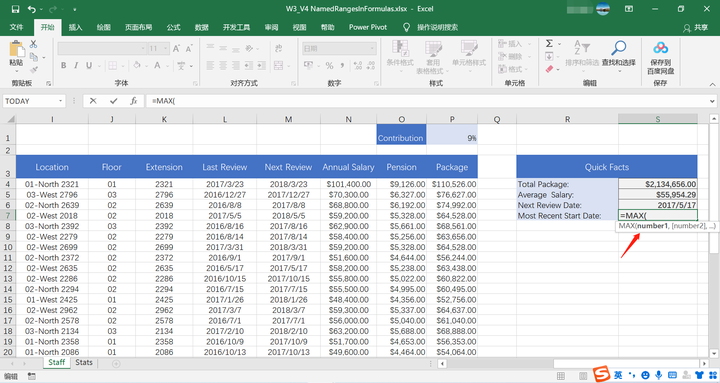The width and height of the screenshot is (720, 383).
Task: Open Insert Function fx dialog
Action: 134,101
